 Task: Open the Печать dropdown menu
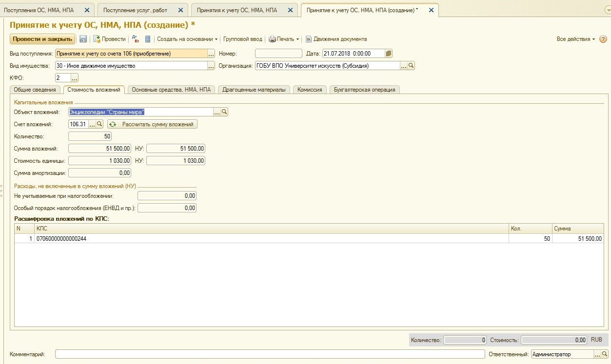[284, 39]
